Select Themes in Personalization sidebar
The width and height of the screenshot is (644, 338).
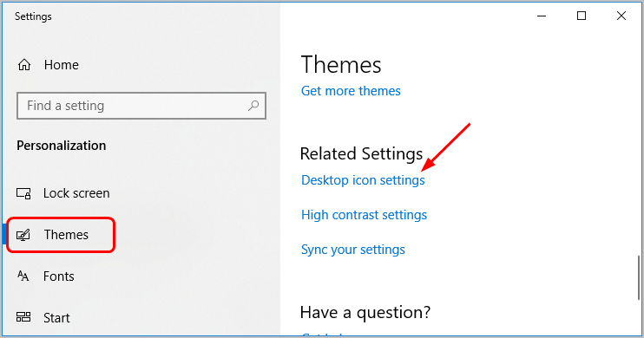pos(66,235)
